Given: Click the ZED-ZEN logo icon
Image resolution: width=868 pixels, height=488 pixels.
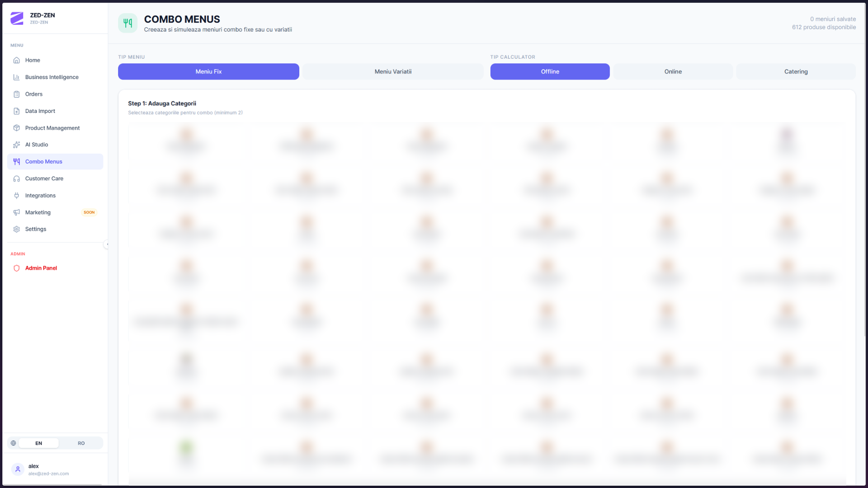Looking at the screenshot, I should tap(17, 19).
